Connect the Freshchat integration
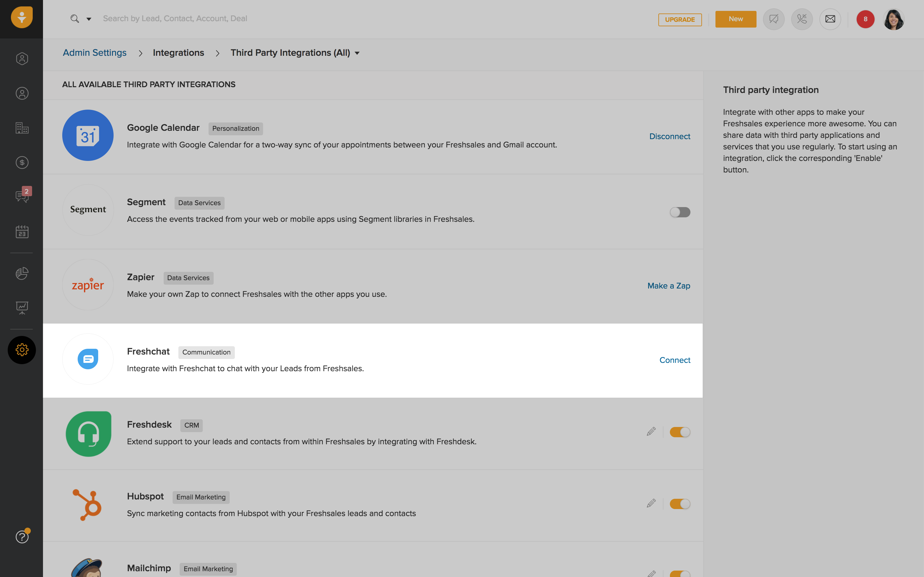924x577 pixels. (674, 360)
